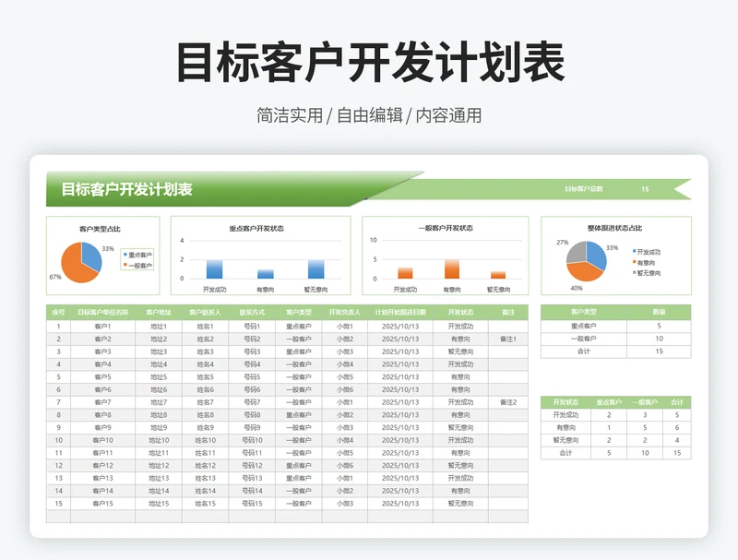Click the 暂无意向 row label in the status summary table
Viewport: 738px width, 560px height.
coord(565,440)
